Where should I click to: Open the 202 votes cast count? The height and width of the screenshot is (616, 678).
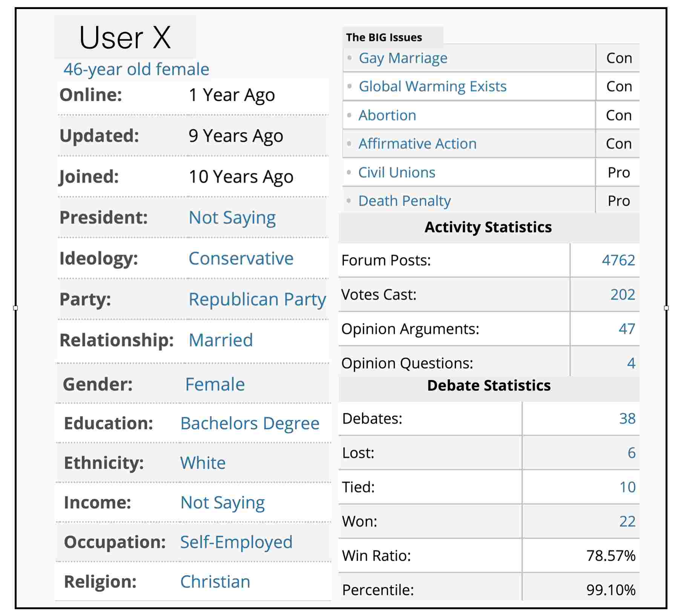pyautogui.click(x=623, y=294)
